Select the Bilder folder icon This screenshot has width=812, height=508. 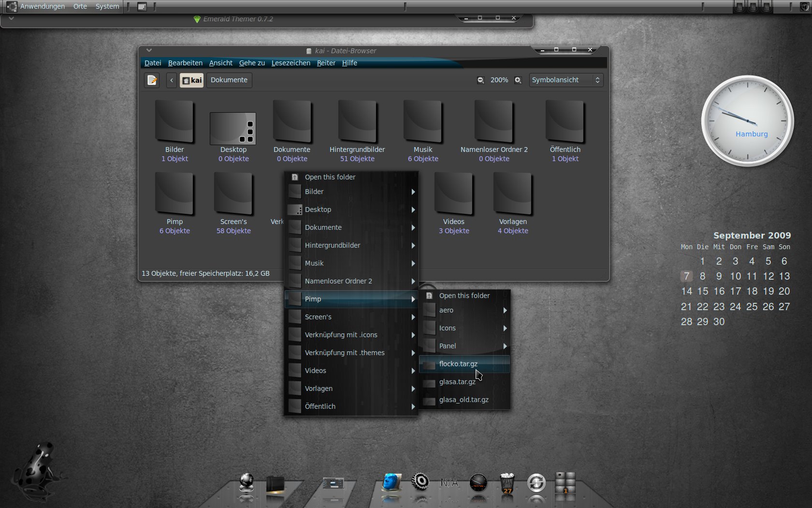pyautogui.click(x=174, y=122)
